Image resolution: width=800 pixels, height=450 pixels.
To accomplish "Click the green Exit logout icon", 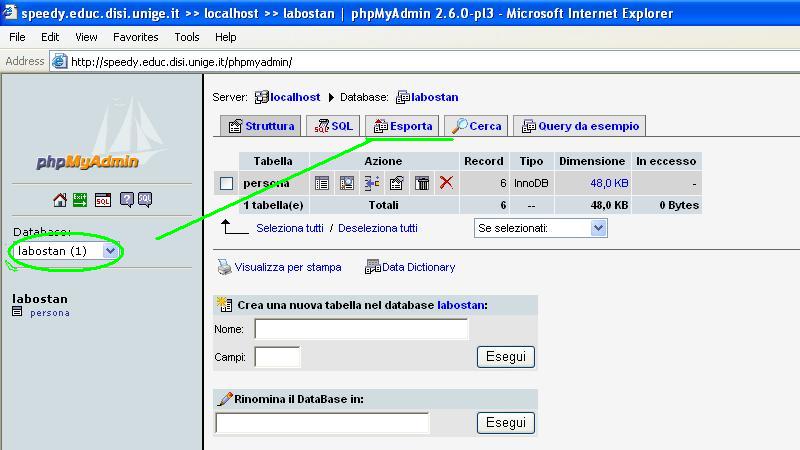I will pyautogui.click(x=80, y=200).
